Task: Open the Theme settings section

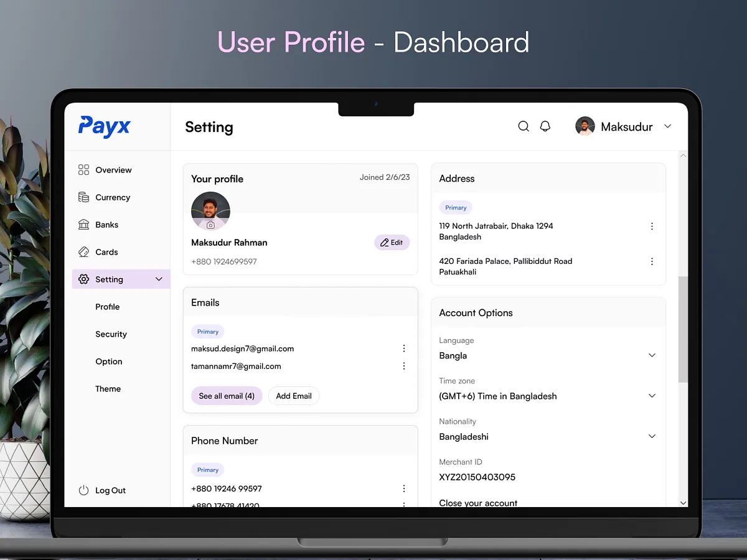Action: [108, 388]
